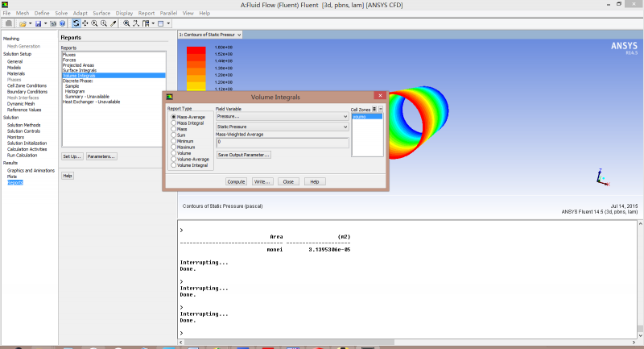The width and height of the screenshot is (644, 349).
Task: Close the Volume Integrals dialog
Action: click(380, 95)
